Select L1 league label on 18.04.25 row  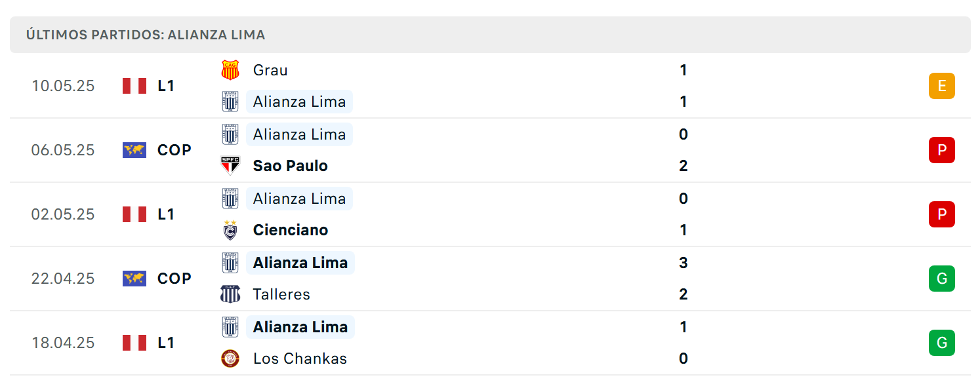[166, 343]
